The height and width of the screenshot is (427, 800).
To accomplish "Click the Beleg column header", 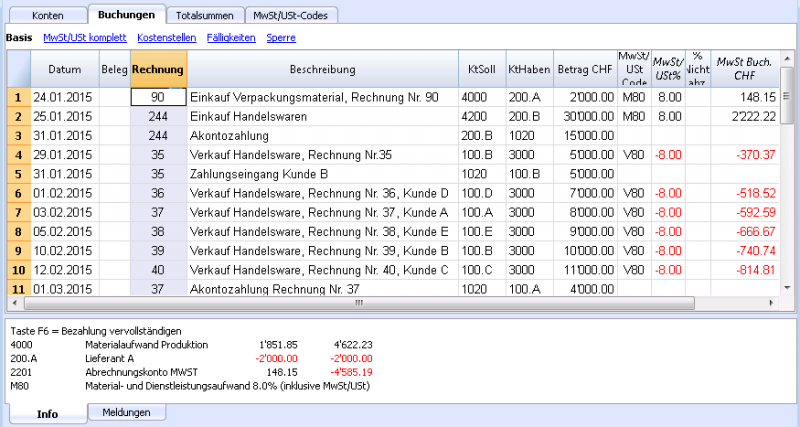I will 115,69.
